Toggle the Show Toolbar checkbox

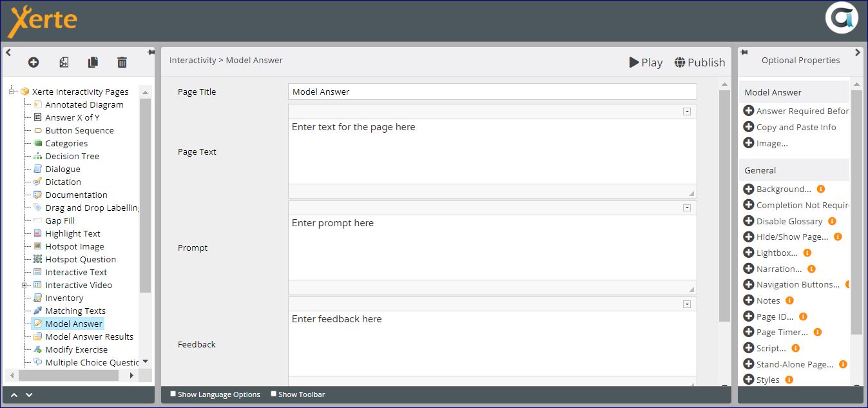click(x=274, y=394)
